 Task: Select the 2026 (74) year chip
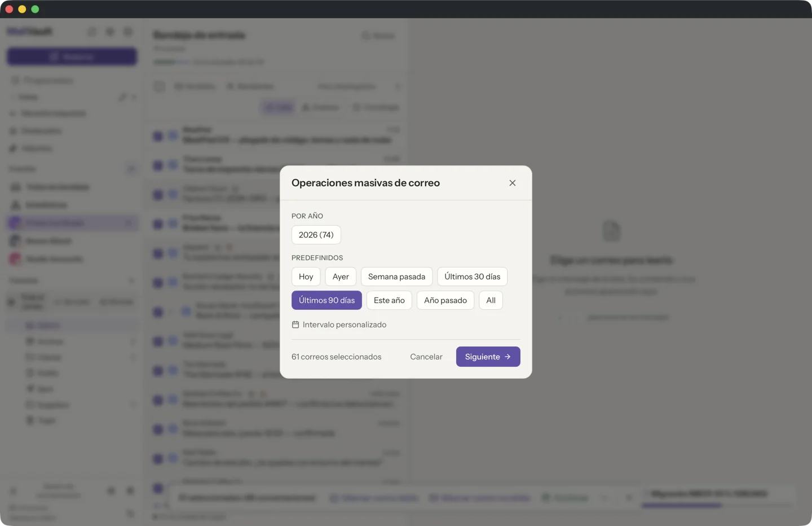tap(316, 235)
